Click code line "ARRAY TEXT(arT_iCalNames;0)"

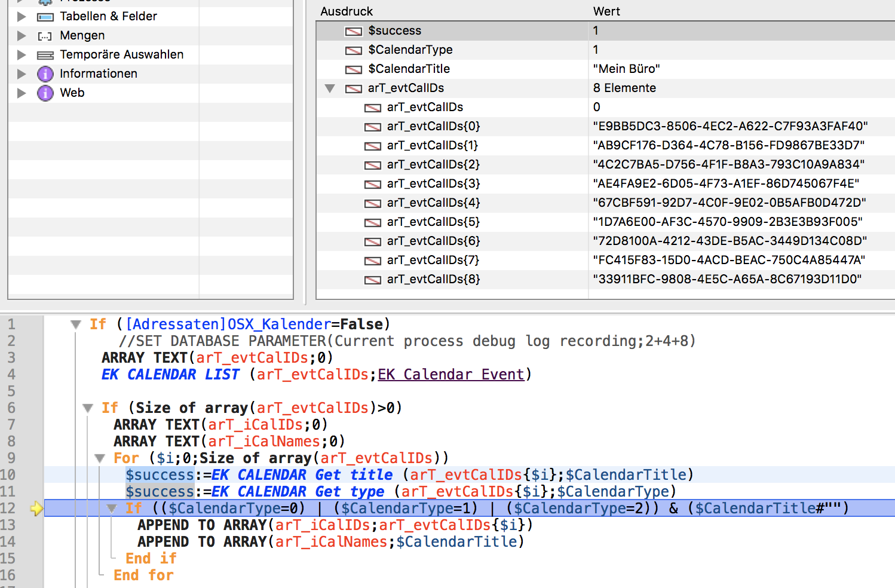[229, 442]
